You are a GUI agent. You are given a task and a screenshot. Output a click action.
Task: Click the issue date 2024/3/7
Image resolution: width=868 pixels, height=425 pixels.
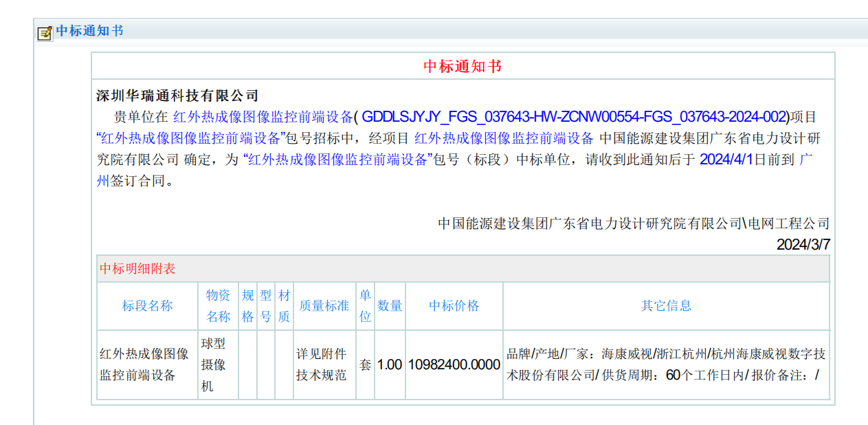pyautogui.click(x=803, y=244)
